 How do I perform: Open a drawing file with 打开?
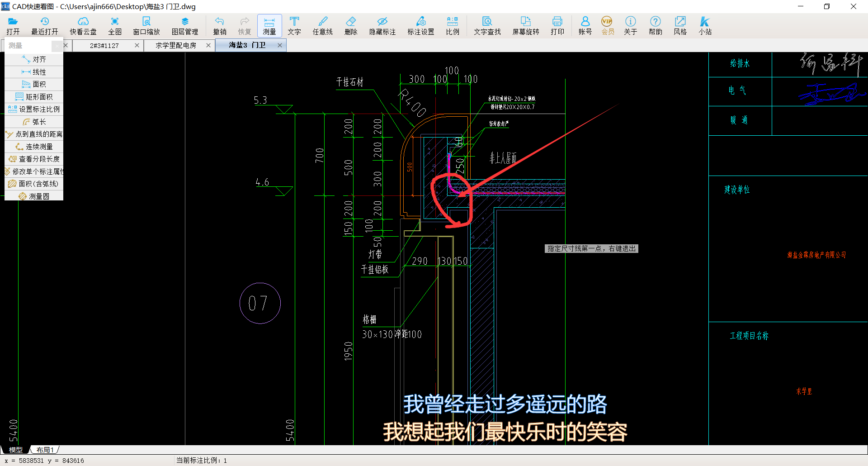click(13, 26)
